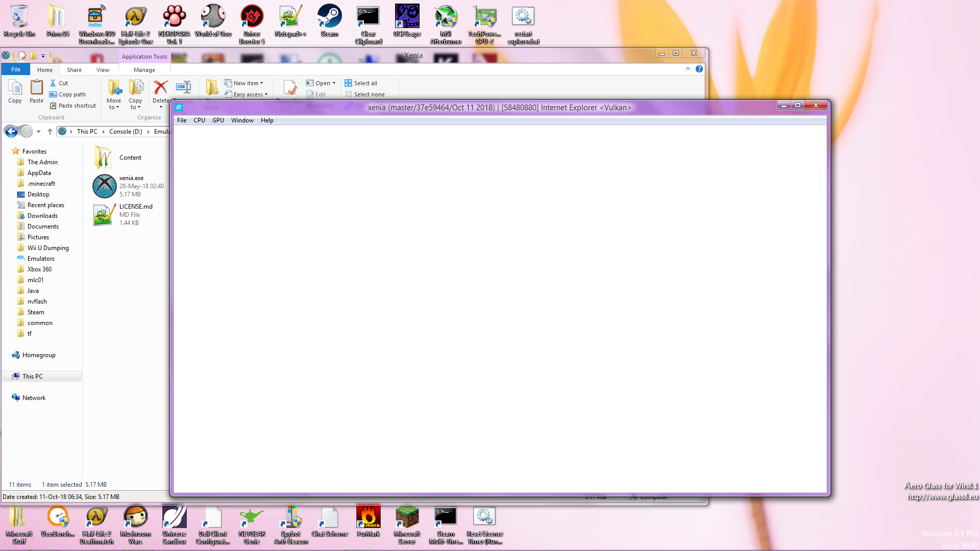The height and width of the screenshot is (551, 980).
Task: Click the FurMark desktop shortcut
Action: pyautogui.click(x=368, y=521)
